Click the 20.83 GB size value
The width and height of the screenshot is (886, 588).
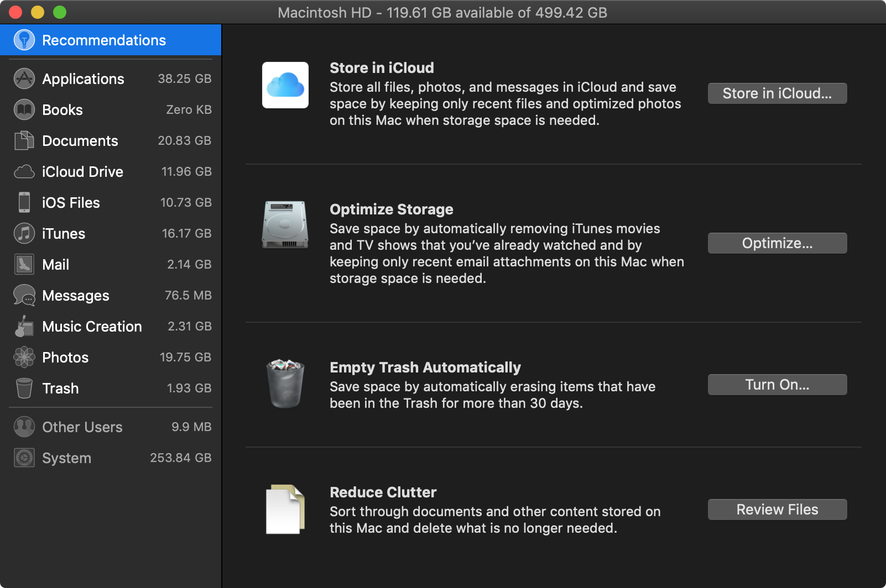coord(185,140)
